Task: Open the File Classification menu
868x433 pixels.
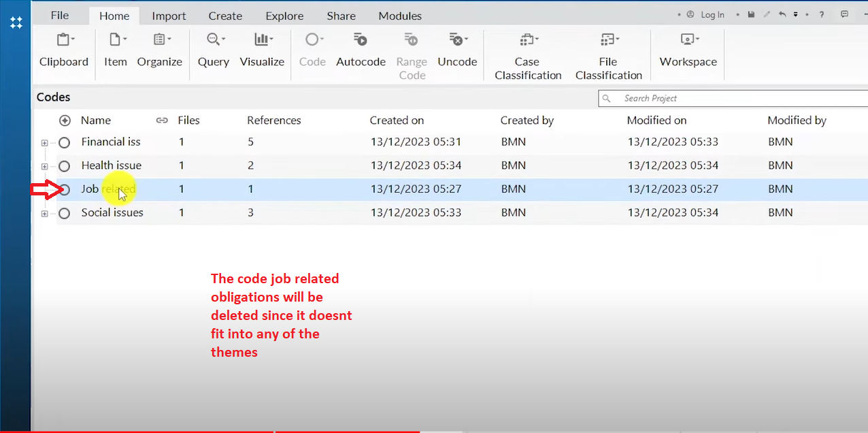Action: point(608,56)
